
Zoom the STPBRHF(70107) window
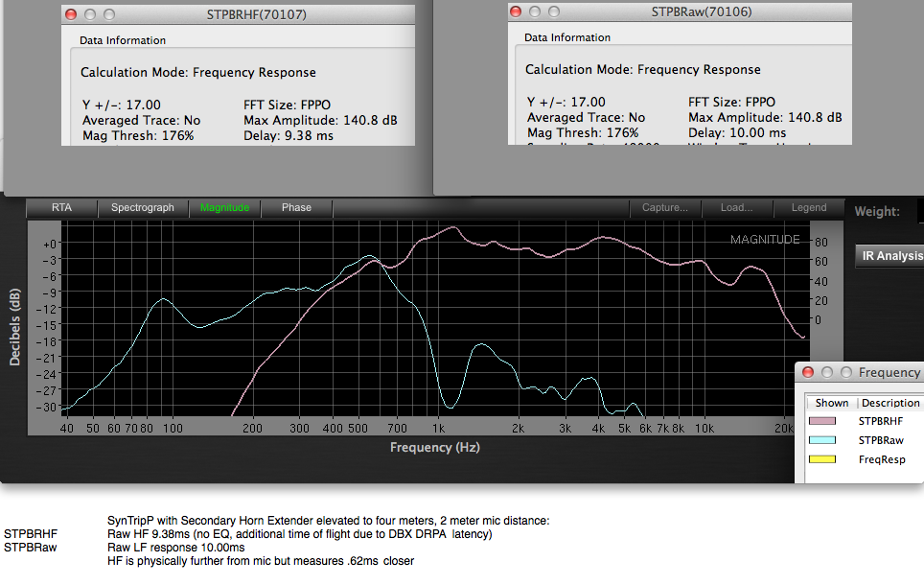pos(109,14)
